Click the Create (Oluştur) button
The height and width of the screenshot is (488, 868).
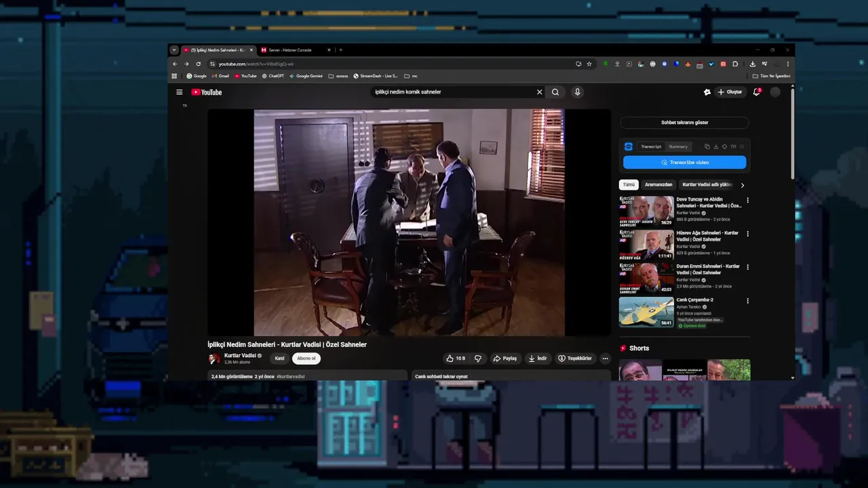tap(730, 92)
